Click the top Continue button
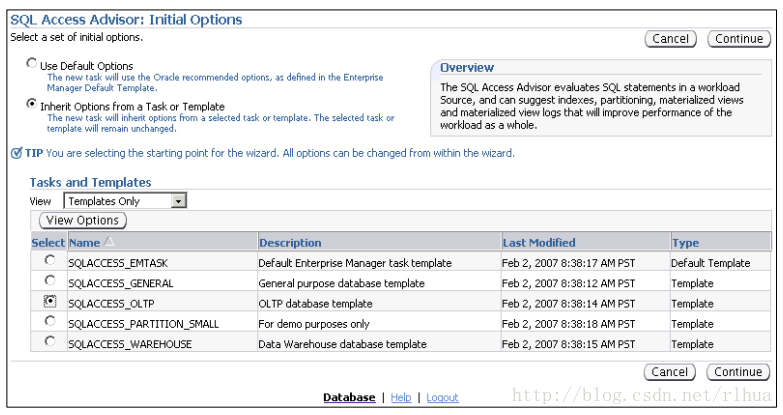The width and height of the screenshot is (783, 415). [739, 39]
